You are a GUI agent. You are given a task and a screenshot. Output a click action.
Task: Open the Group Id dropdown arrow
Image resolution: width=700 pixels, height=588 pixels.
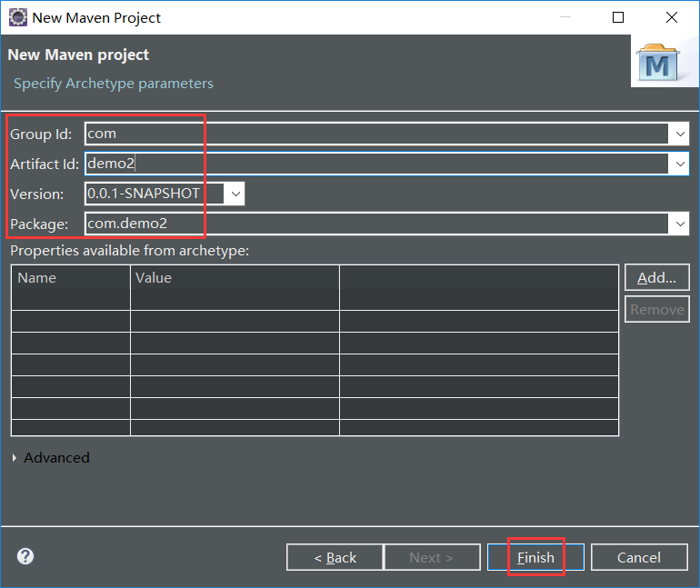(x=680, y=134)
